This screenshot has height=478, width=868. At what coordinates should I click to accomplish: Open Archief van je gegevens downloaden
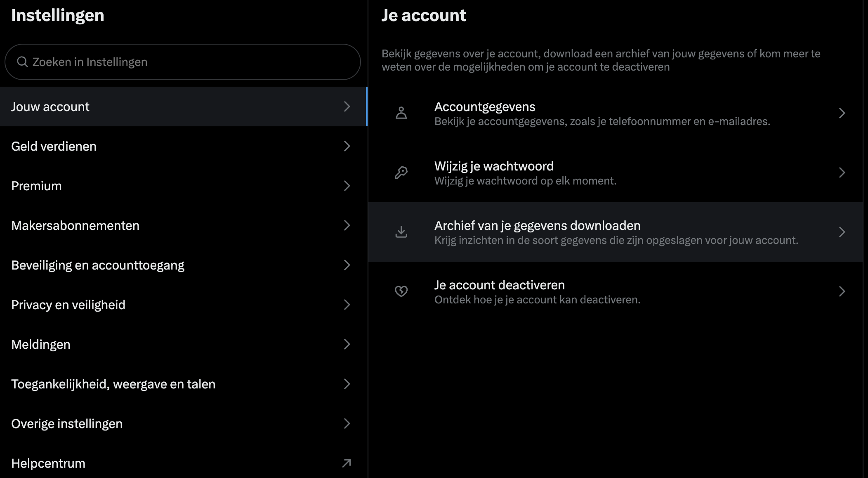click(x=537, y=226)
